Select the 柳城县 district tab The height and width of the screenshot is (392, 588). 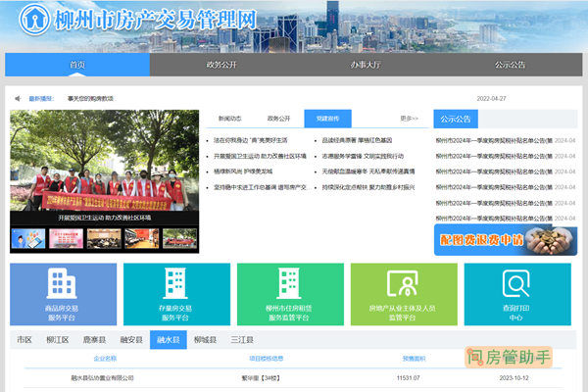pos(205,340)
